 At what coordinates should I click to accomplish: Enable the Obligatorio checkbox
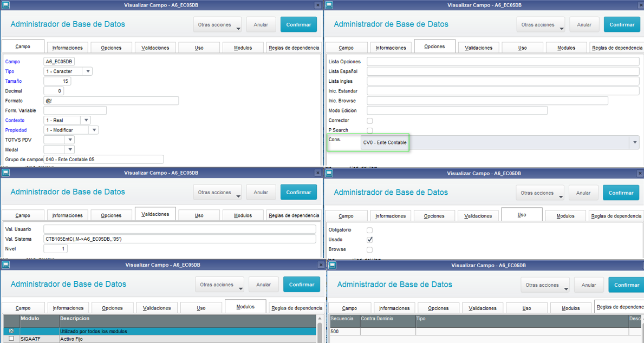tap(369, 230)
